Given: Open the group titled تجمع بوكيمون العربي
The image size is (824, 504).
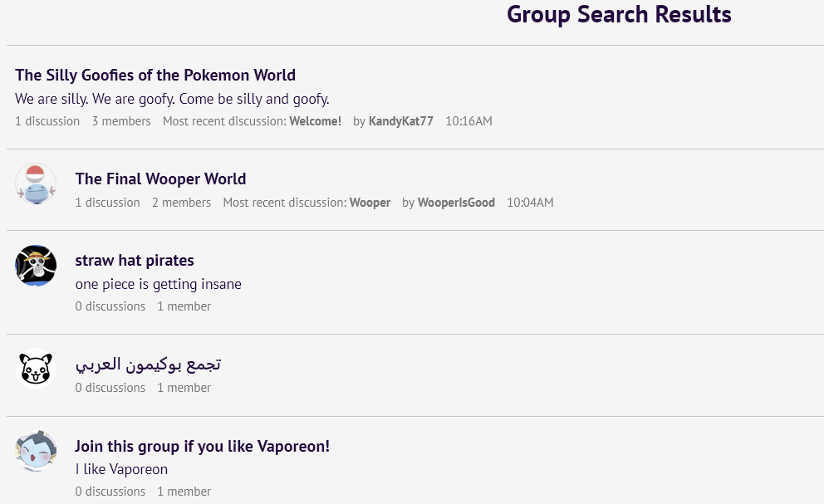Looking at the screenshot, I should click(x=148, y=364).
